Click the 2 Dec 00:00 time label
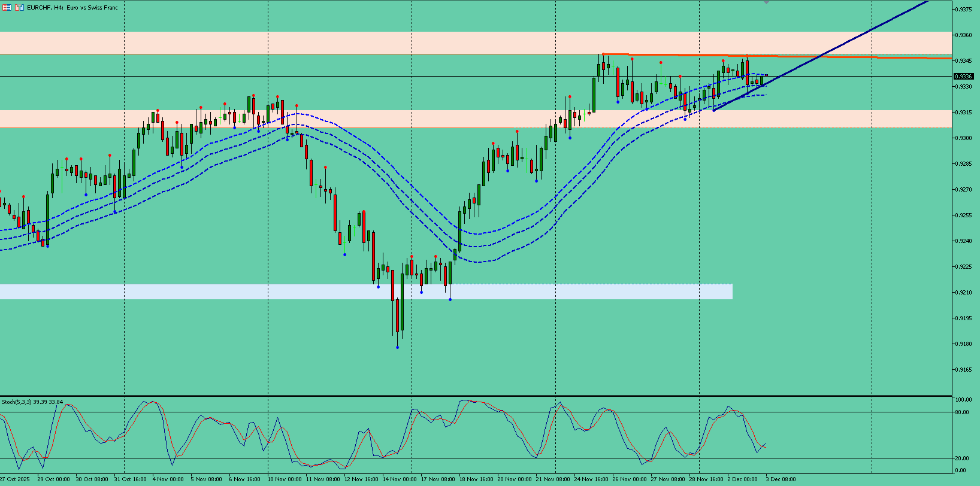980x486 pixels. coord(742,479)
